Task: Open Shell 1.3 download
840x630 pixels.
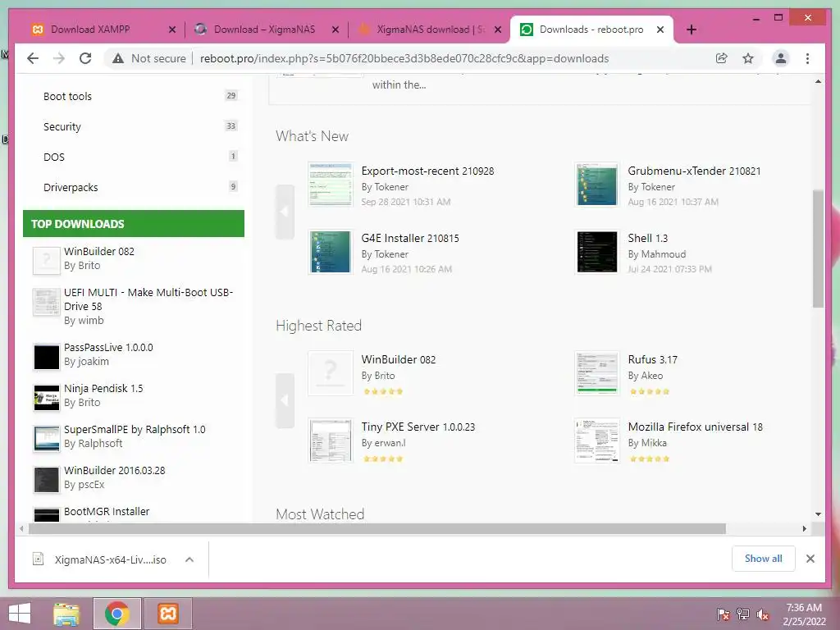Action: 648,239
